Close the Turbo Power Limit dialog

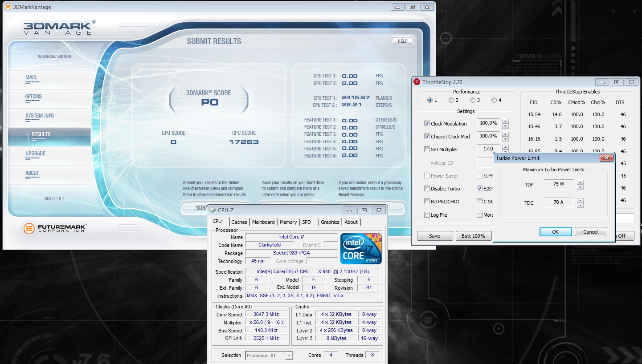tap(606, 158)
